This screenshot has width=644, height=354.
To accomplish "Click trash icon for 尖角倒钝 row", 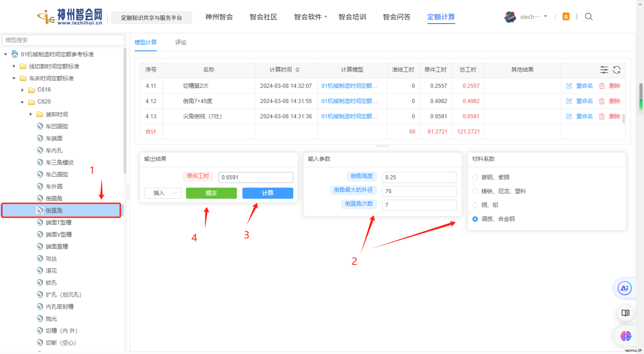I will (602, 116).
